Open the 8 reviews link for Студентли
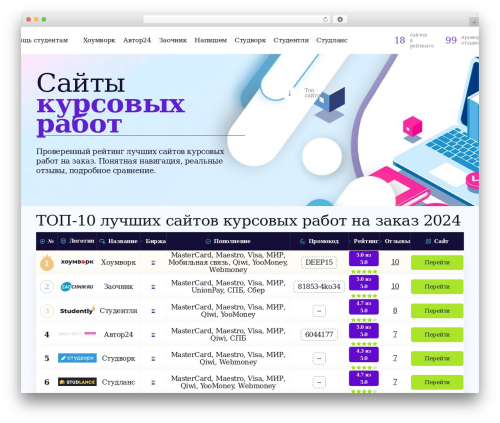Image resolution: width=500 pixels, height=423 pixels. click(395, 311)
